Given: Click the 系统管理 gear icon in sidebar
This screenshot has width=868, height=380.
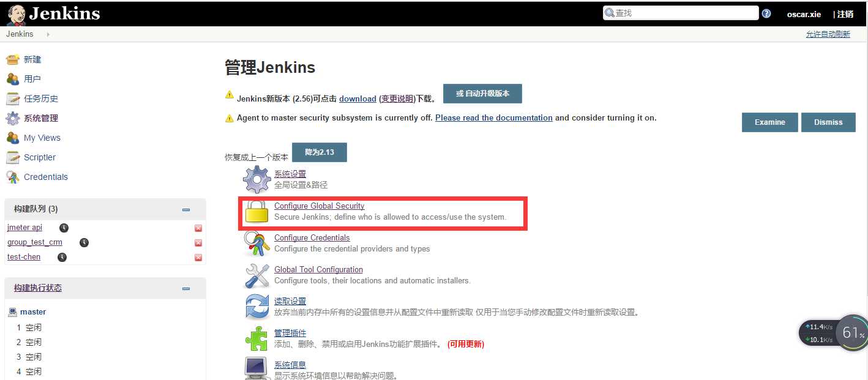Looking at the screenshot, I should pos(13,118).
